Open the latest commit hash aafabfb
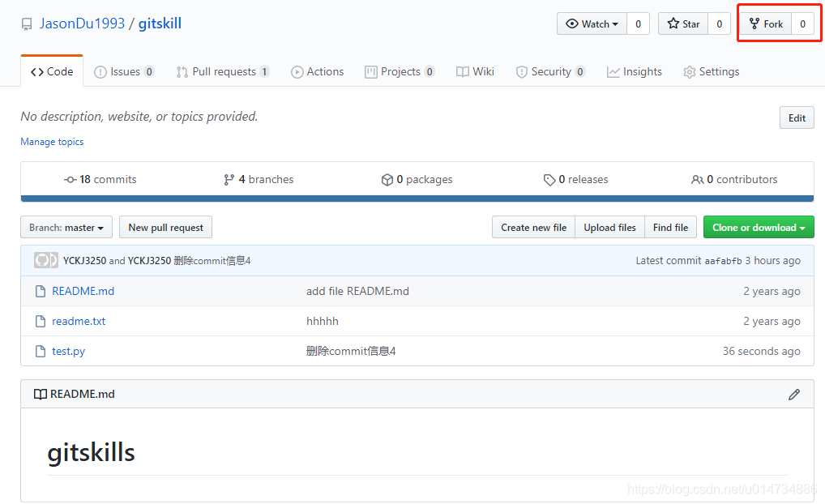825x504 pixels. click(723, 261)
